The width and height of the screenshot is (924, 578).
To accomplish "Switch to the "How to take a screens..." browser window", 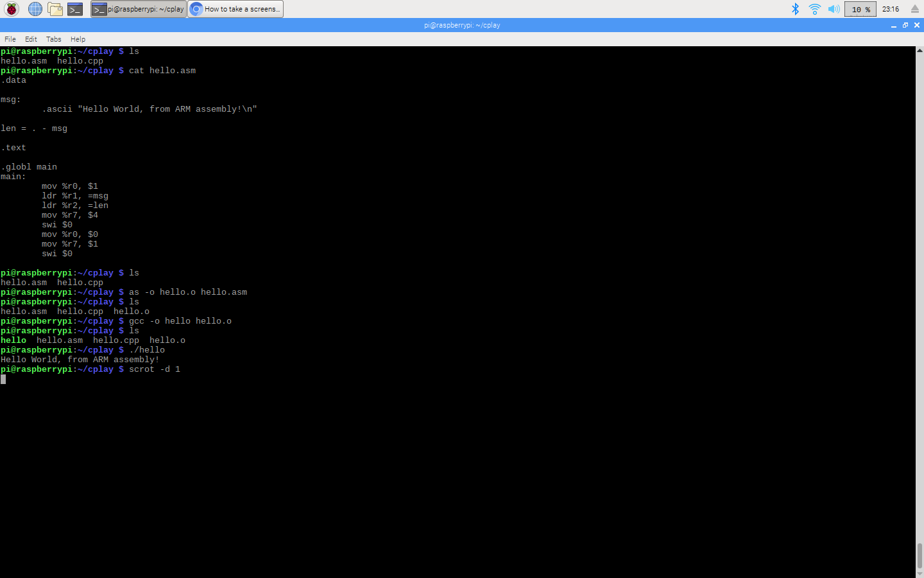I will 235,9.
